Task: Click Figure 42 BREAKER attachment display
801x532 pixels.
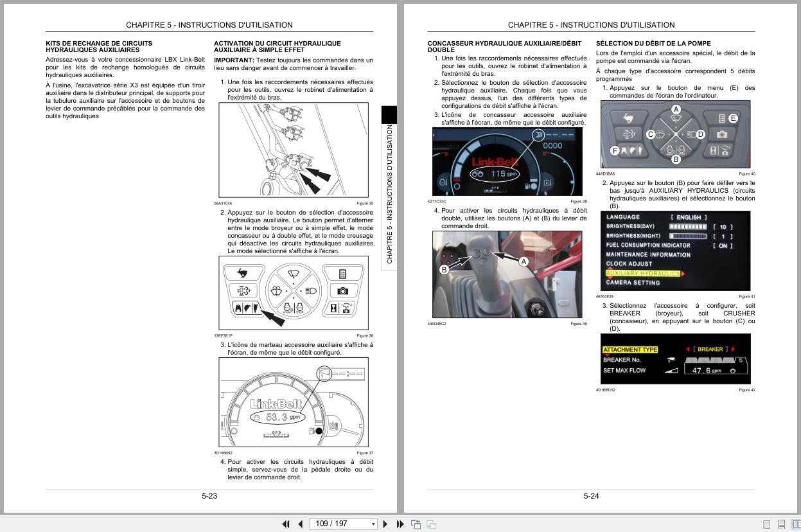Action: (x=675, y=358)
